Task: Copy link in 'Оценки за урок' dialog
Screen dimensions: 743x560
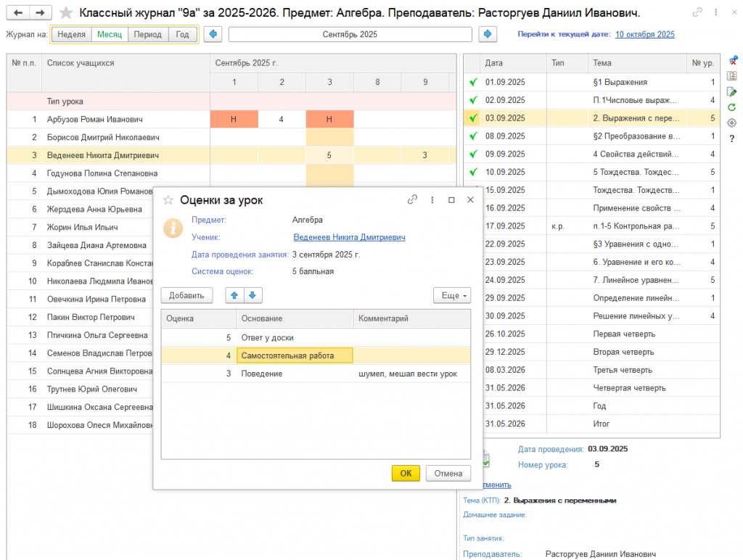Action: 412,200
